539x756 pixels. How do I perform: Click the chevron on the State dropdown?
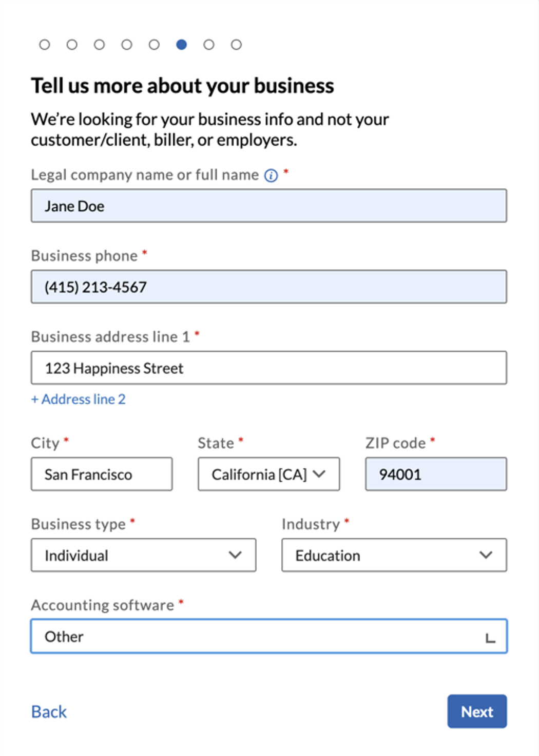pos(319,474)
